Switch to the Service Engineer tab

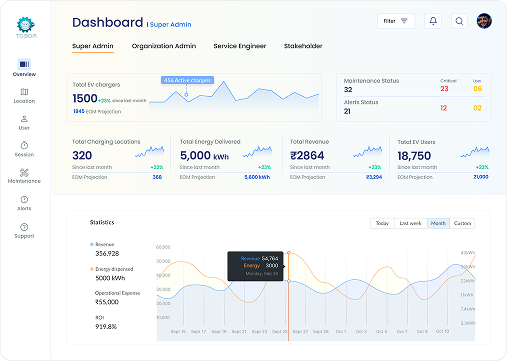click(240, 46)
